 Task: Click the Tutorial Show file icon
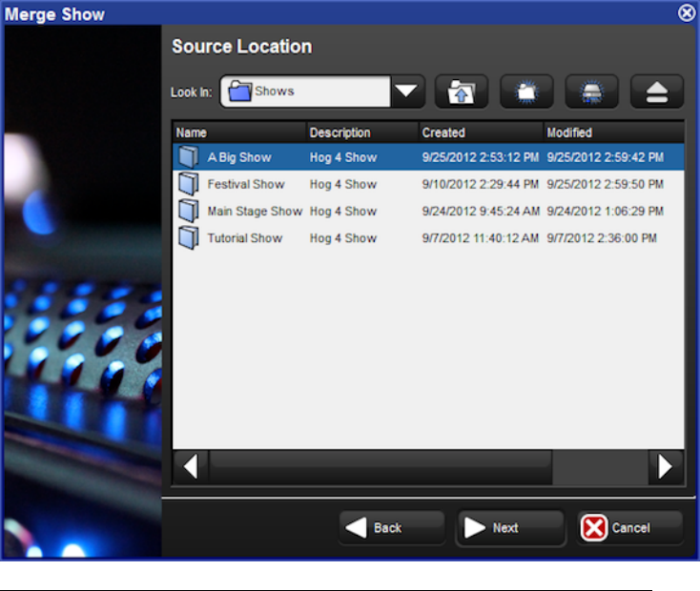click(189, 238)
